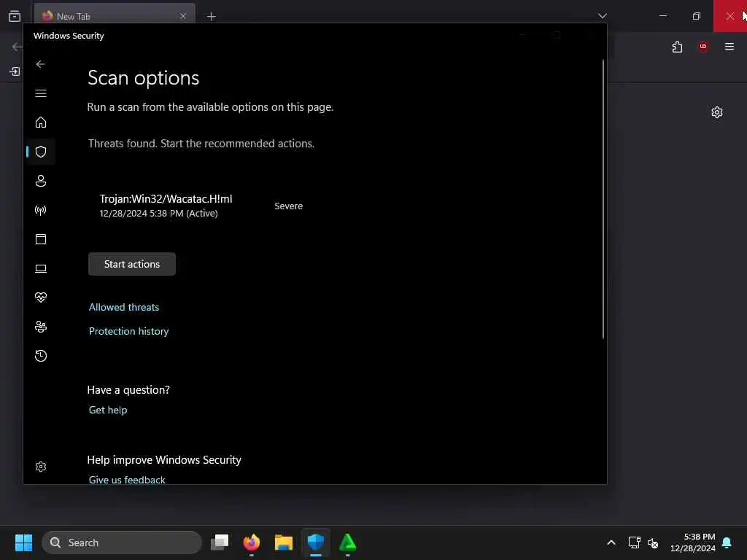Open Family options icon in sidebar

pos(41,327)
